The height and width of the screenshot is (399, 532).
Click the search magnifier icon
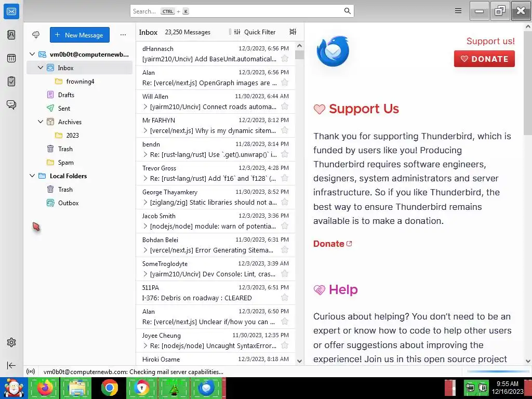347,11
